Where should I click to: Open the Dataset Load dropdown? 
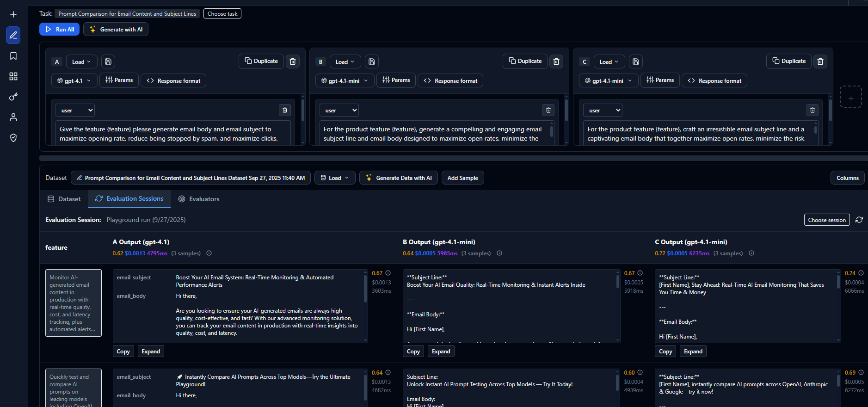[x=335, y=178]
